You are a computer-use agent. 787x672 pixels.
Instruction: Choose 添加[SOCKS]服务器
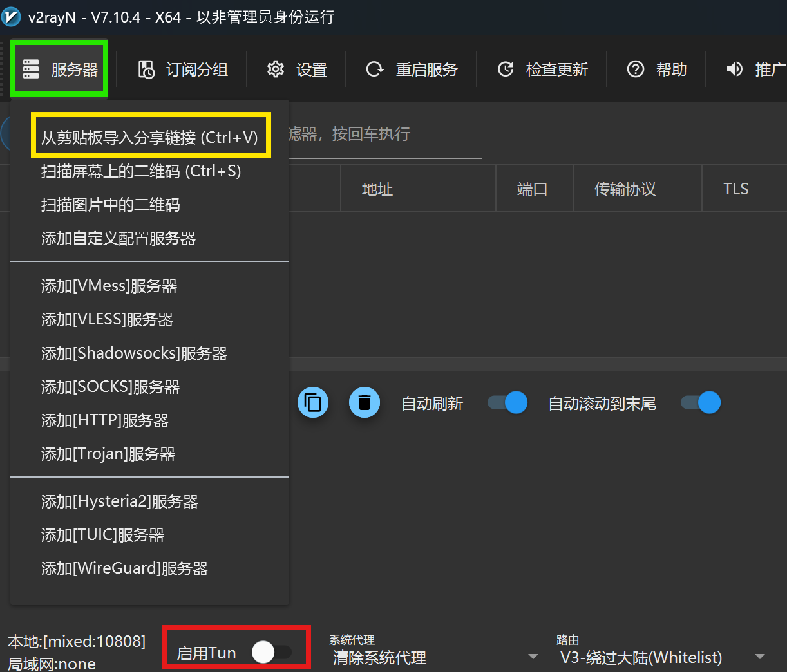(x=150, y=387)
